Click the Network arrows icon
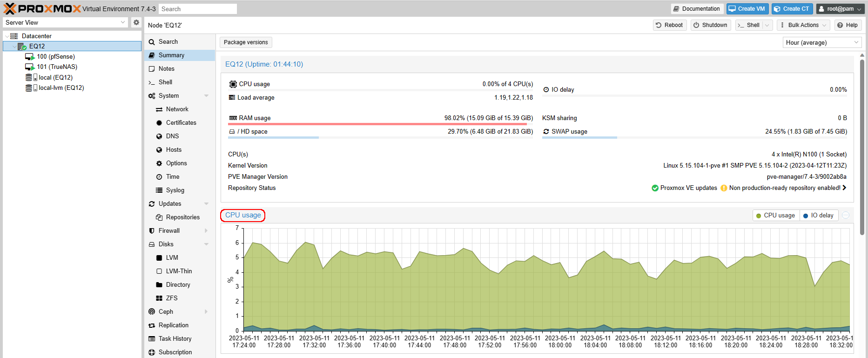 [159, 109]
